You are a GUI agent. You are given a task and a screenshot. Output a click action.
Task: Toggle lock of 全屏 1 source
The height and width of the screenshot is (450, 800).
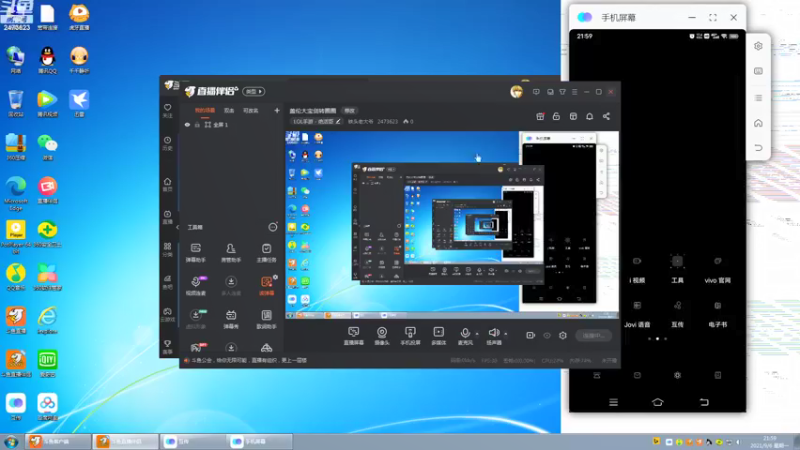197,124
